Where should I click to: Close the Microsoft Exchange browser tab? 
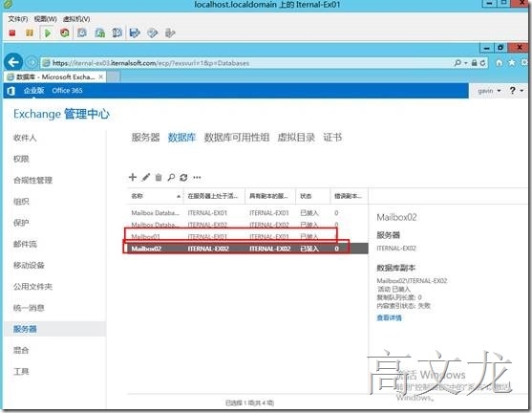coord(101,77)
